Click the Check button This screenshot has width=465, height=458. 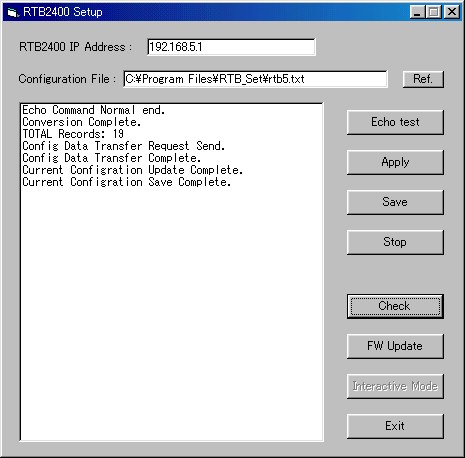(x=395, y=306)
